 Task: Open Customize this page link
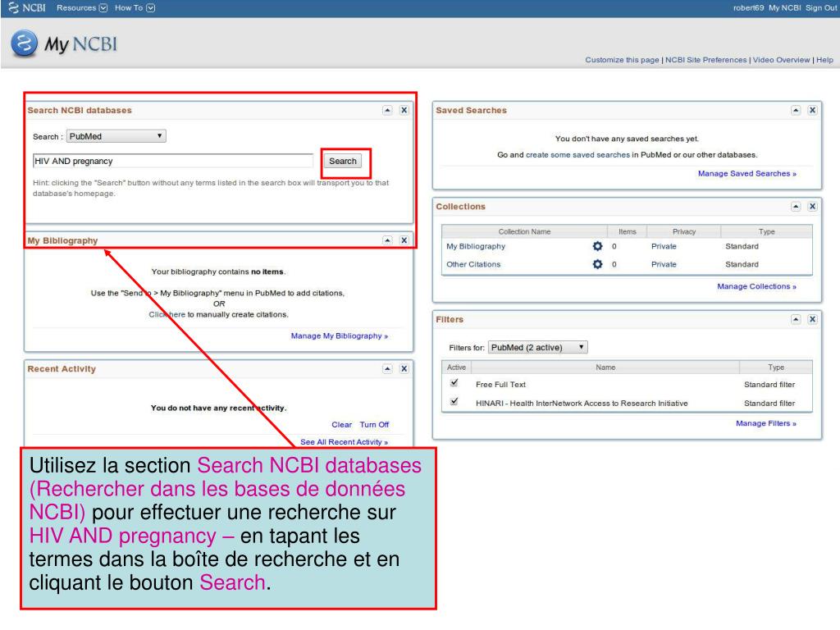622,59
